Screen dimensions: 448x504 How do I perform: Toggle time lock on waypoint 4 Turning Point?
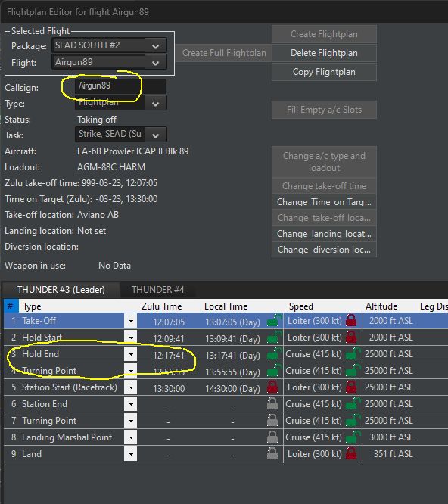point(274,371)
